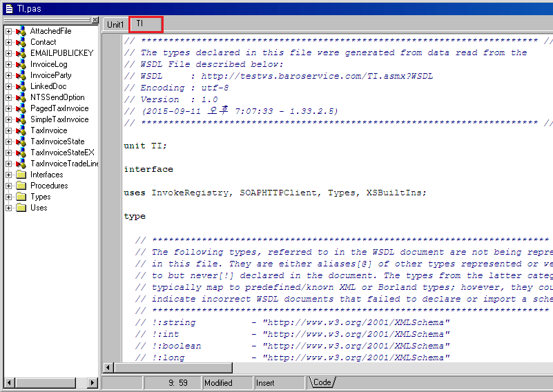The width and height of the screenshot is (553, 392).
Task: Expand the InvoiceLog tree node
Action: point(8,64)
